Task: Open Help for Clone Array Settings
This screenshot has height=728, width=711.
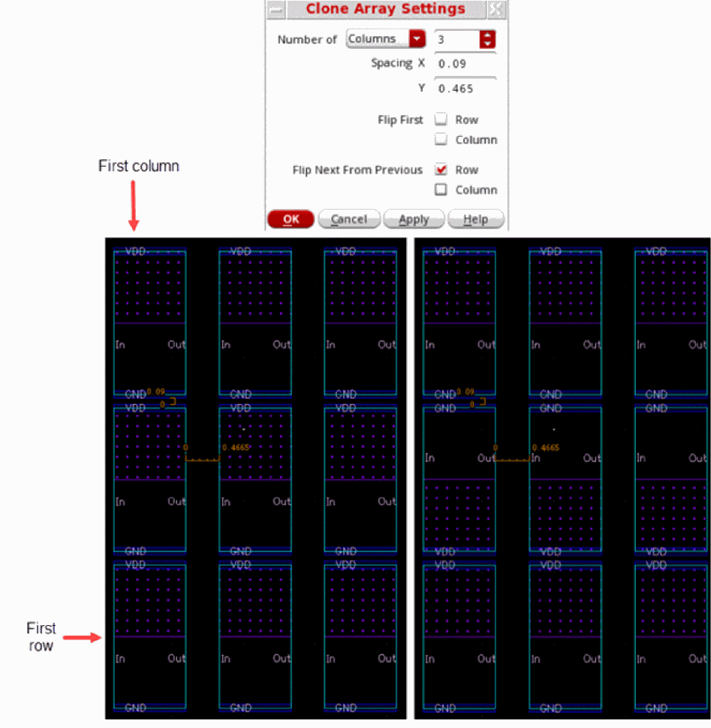Action: [476, 219]
